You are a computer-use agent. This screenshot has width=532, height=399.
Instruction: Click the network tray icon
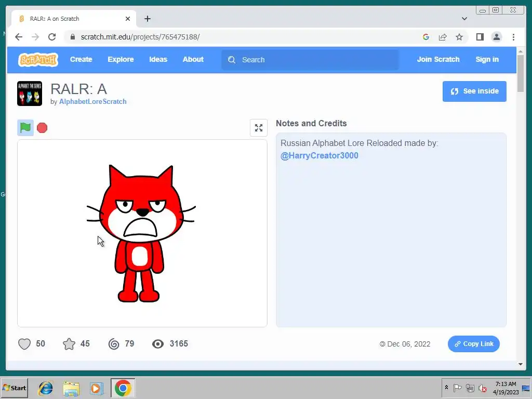tap(470, 388)
